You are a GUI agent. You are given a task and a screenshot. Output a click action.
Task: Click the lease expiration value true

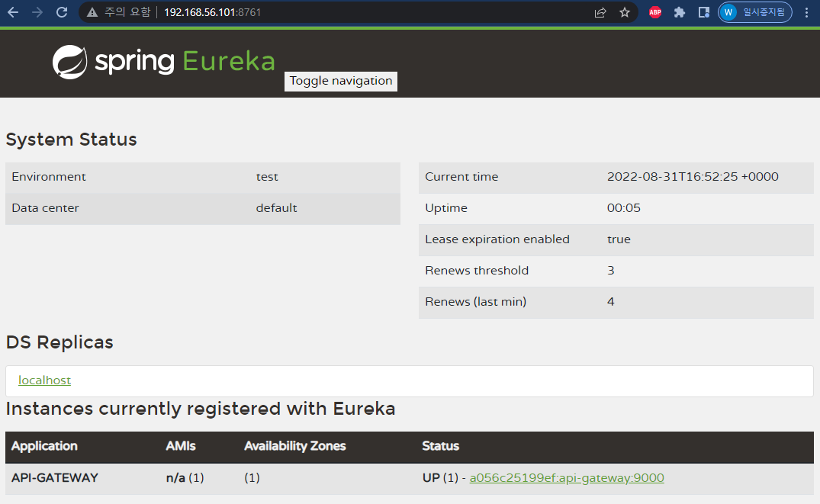(x=619, y=239)
